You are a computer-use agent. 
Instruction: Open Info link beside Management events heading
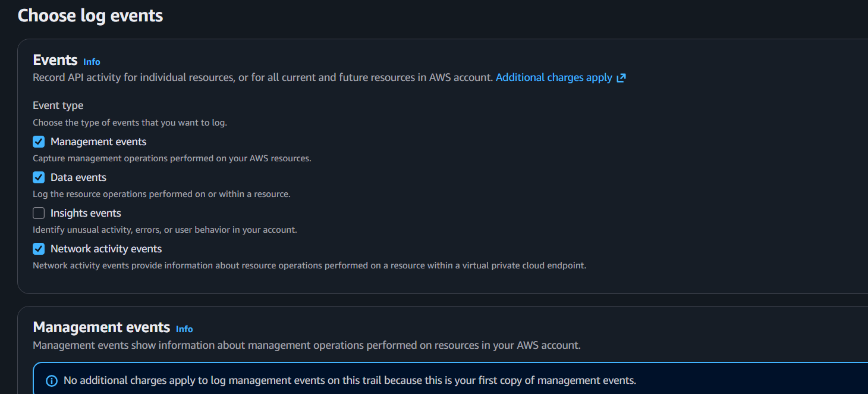coord(184,329)
